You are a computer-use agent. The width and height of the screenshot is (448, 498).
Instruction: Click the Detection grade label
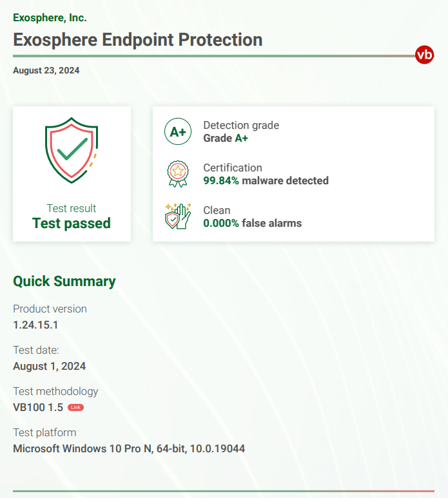[x=241, y=126]
